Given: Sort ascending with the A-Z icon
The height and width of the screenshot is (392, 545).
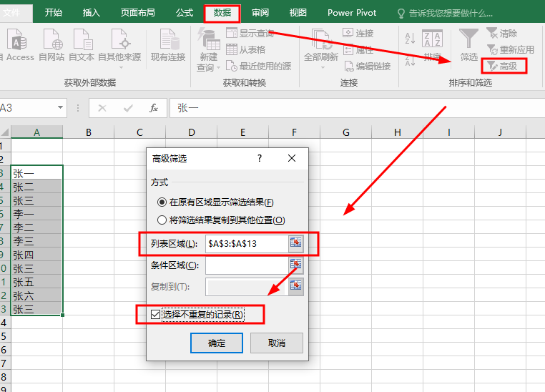Looking at the screenshot, I should [410, 38].
